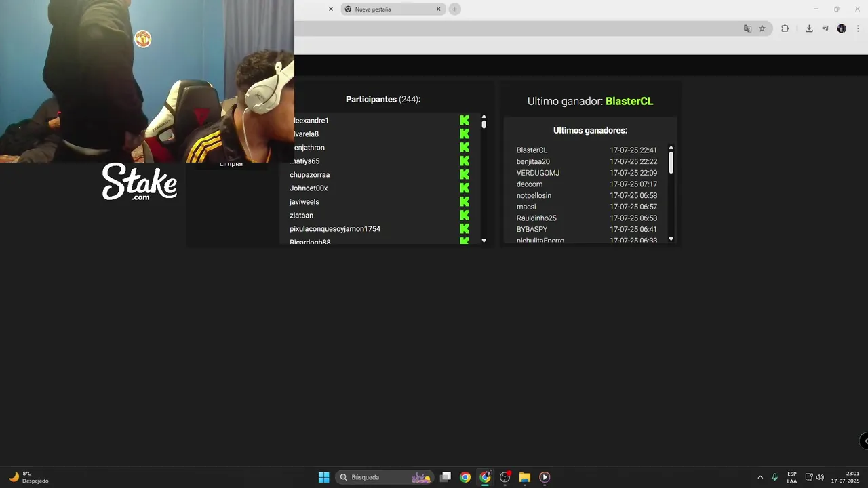
Task: Open the Chrome profile avatar
Action: coord(842,28)
